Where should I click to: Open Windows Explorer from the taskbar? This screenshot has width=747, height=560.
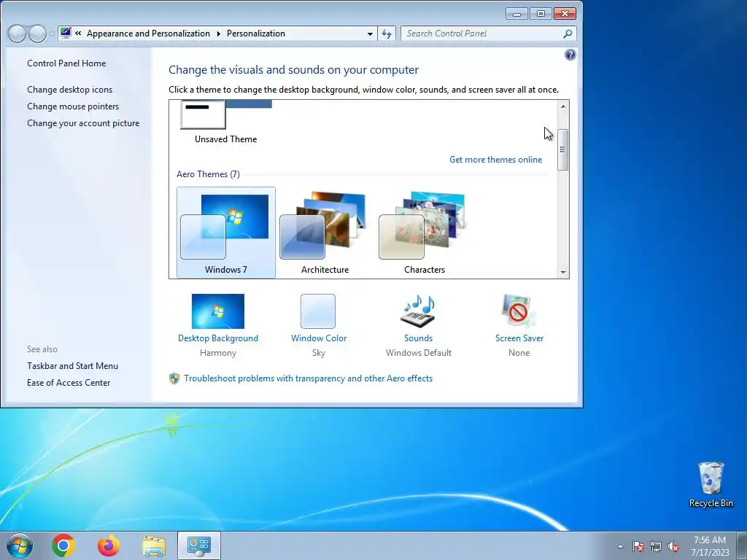click(x=154, y=545)
